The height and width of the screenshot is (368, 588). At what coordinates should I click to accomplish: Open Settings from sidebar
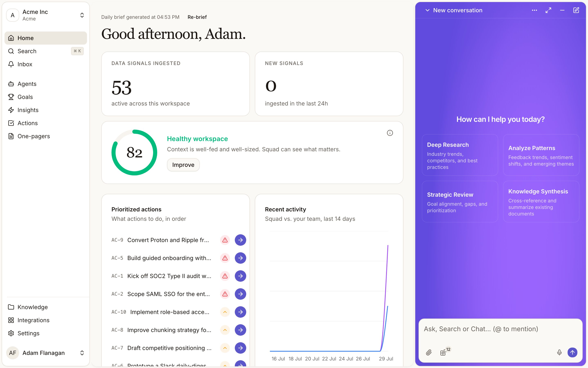46,333
